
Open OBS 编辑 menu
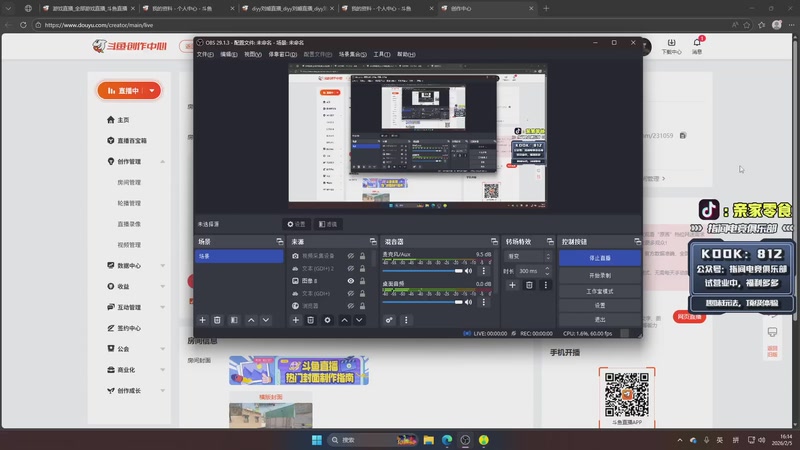click(x=229, y=55)
